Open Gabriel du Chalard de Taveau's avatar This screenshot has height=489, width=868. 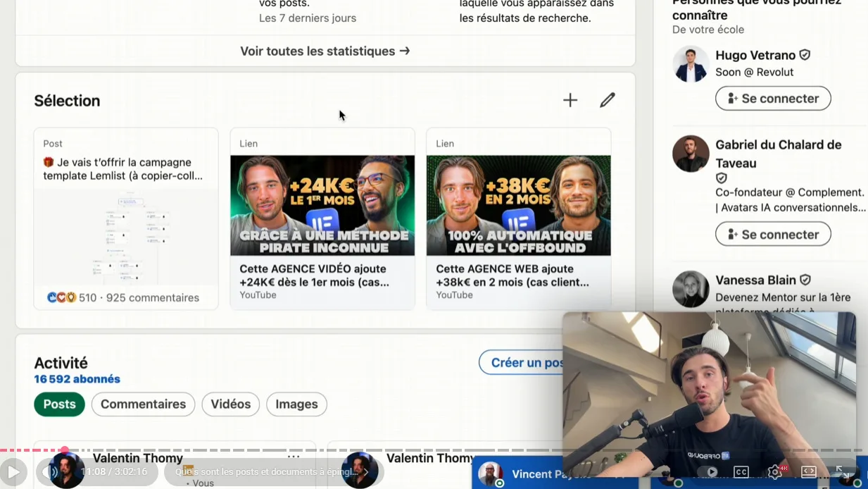[691, 154]
